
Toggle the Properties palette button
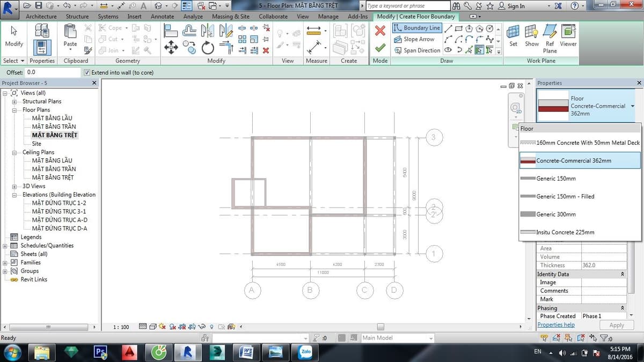(x=42, y=48)
